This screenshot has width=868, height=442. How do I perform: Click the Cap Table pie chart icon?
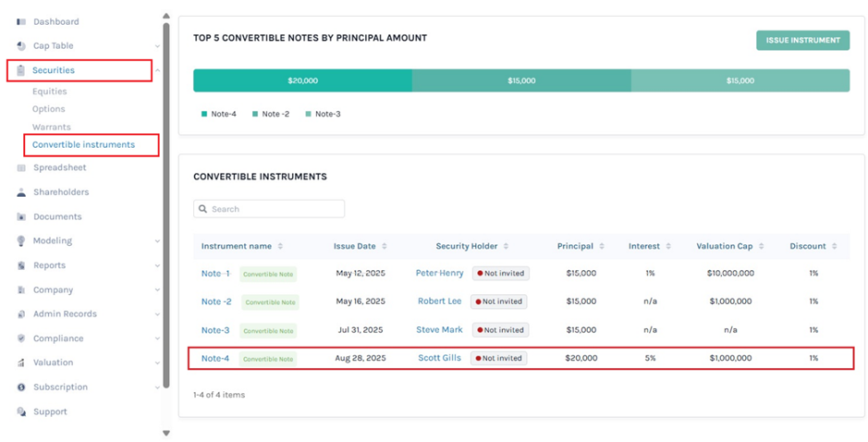pyautogui.click(x=21, y=45)
